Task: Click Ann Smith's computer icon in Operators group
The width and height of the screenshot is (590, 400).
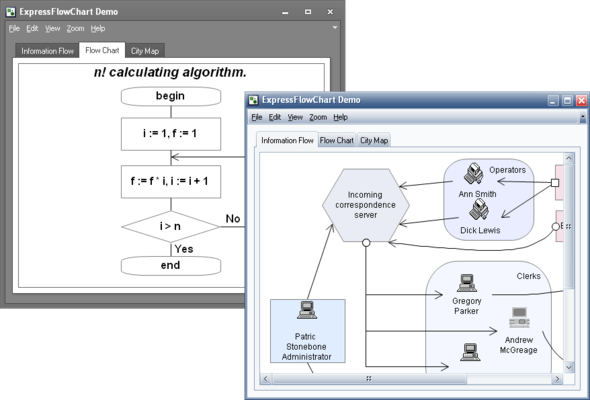Action: point(473,173)
